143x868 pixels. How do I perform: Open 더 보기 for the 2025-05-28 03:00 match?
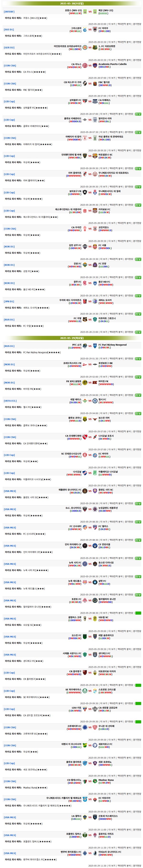point(112,24)
